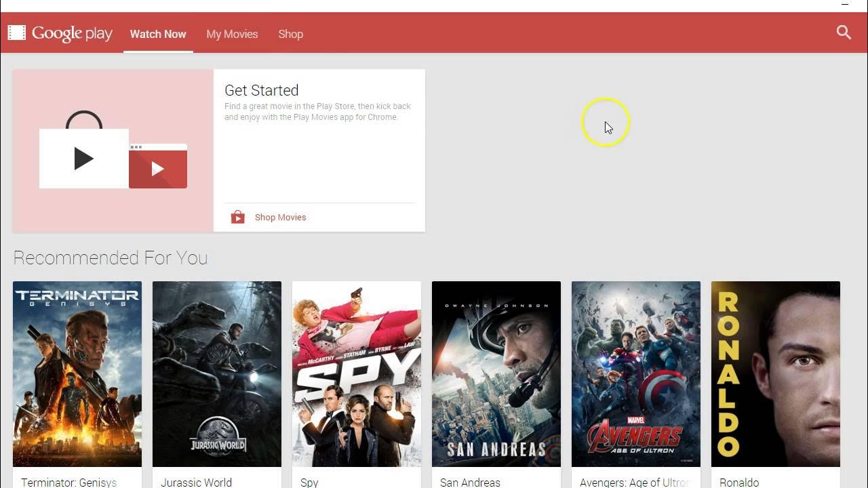Click the Ronaldo title text
868x488 pixels.
(x=739, y=483)
